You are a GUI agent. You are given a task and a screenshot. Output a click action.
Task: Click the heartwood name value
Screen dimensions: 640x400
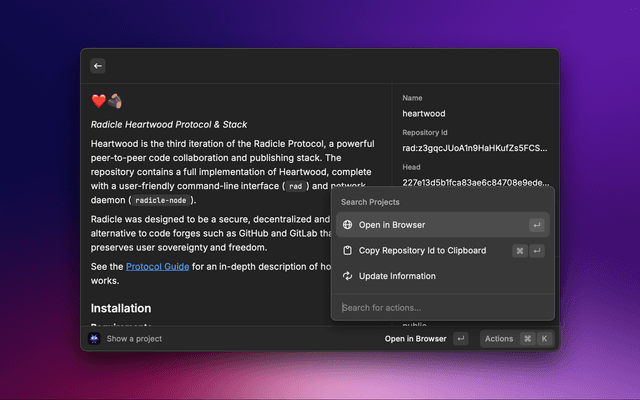pyautogui.click(x=423, y=114)
